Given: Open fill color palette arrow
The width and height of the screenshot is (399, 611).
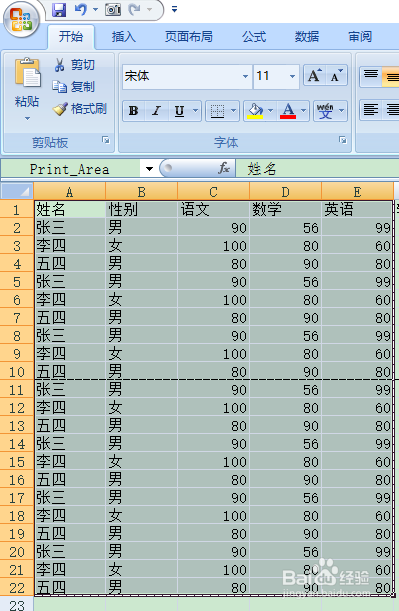Looking at the screenshot, I should coord(271,111).
